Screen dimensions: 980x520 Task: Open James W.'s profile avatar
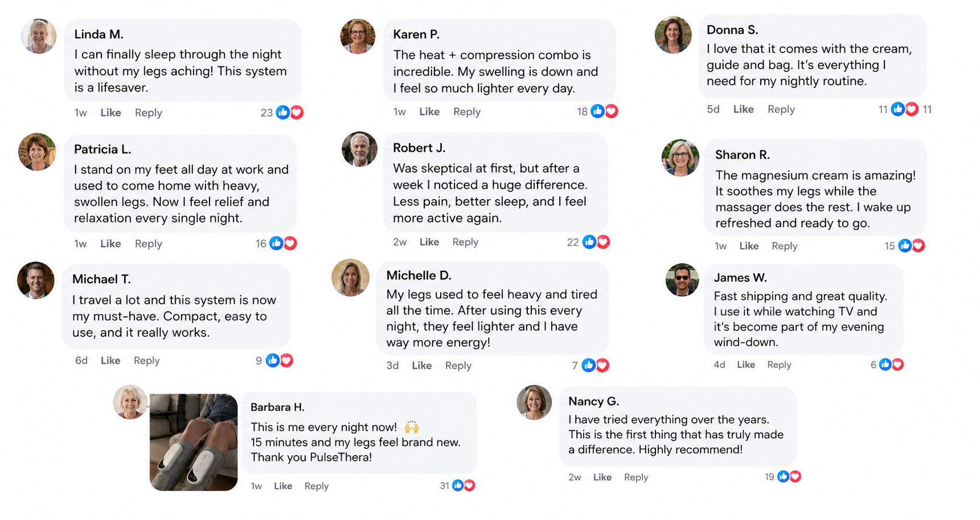click(x=682, y=280)
